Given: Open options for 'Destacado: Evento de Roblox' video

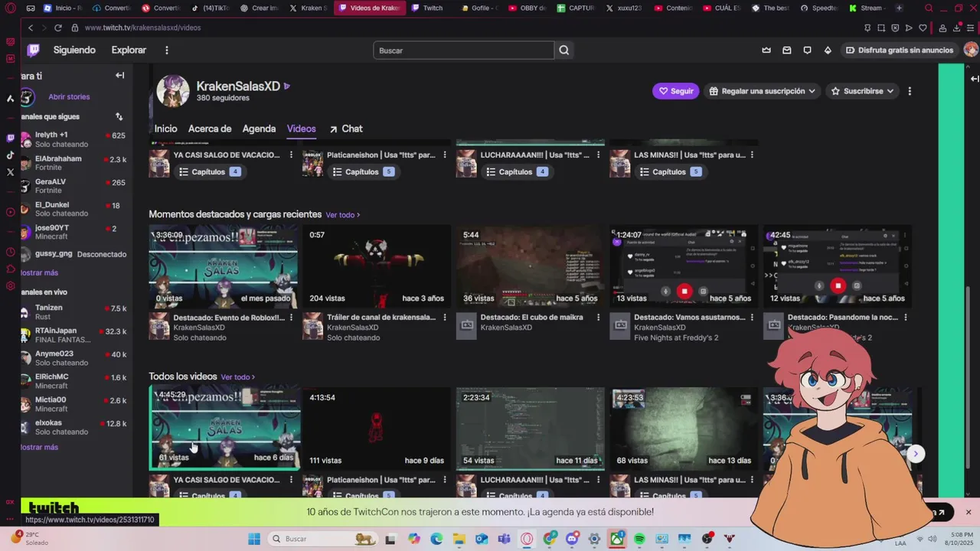Looking at the screenshot, I should (x=291, y=318).
